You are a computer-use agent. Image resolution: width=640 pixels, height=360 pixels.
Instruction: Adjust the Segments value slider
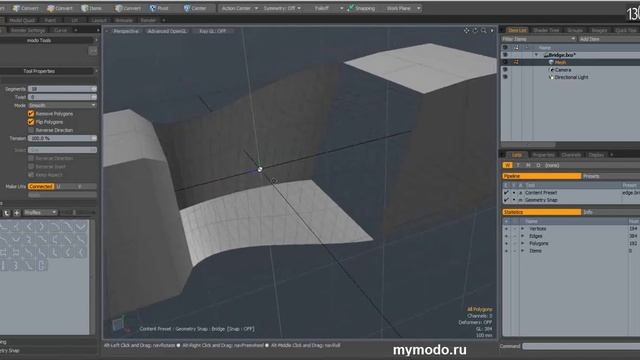[62, 89]
